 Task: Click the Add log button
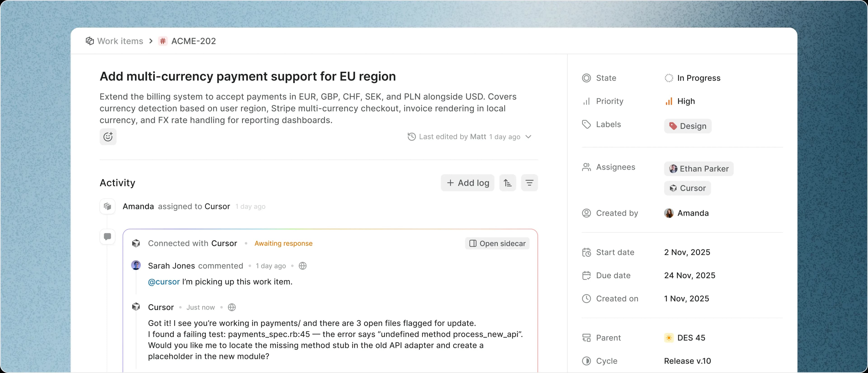(467, 183)
